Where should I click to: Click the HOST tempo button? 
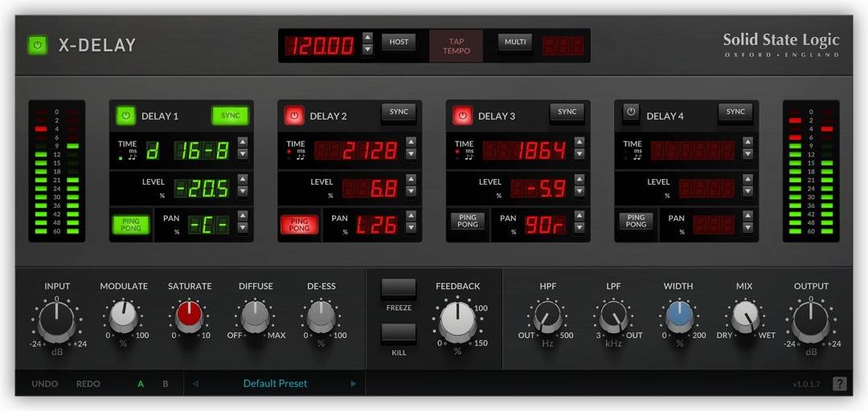(x=399, y=42)
